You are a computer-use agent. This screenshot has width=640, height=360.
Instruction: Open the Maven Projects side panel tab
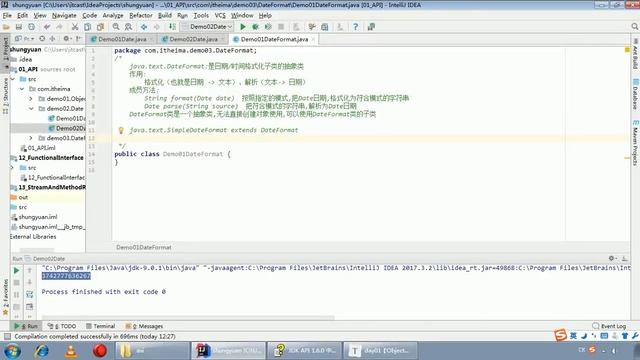point(636,142)
